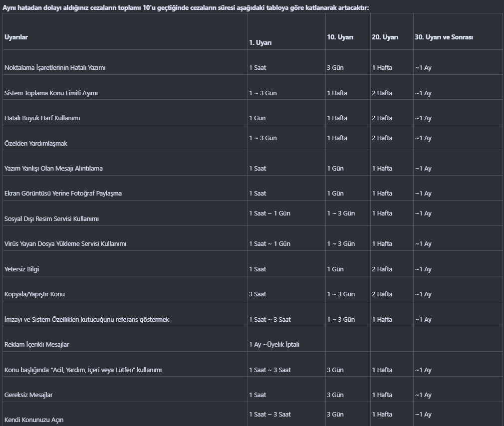Click the "Özelden Yardımlaşmak" row label
Viewport: 504px width, 426px height.
pos(35,144)
